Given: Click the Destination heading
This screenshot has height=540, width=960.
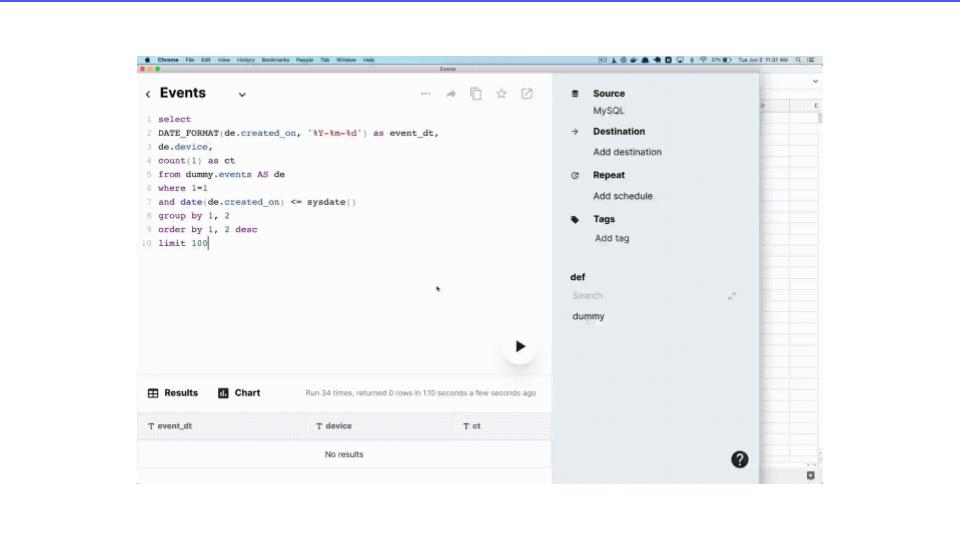Looking at the screenshot, I should click(618, 132).
